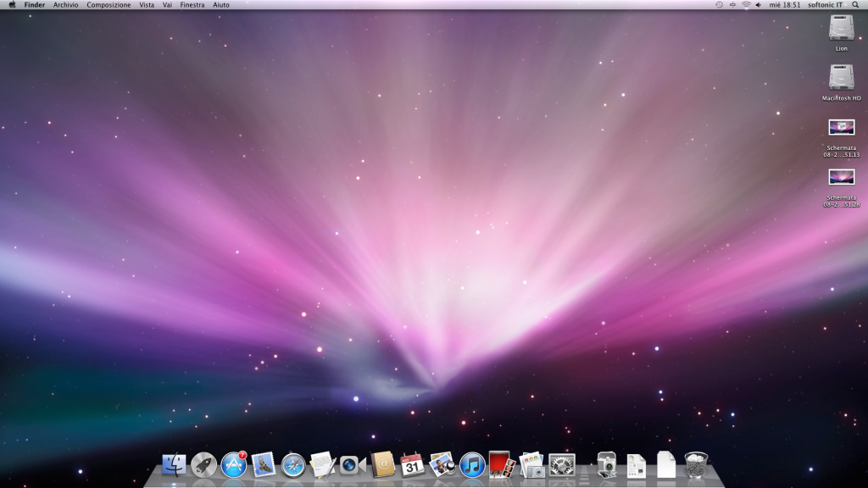Open the volume control in menu bar

pyautogui.click(x=759, y=5)
